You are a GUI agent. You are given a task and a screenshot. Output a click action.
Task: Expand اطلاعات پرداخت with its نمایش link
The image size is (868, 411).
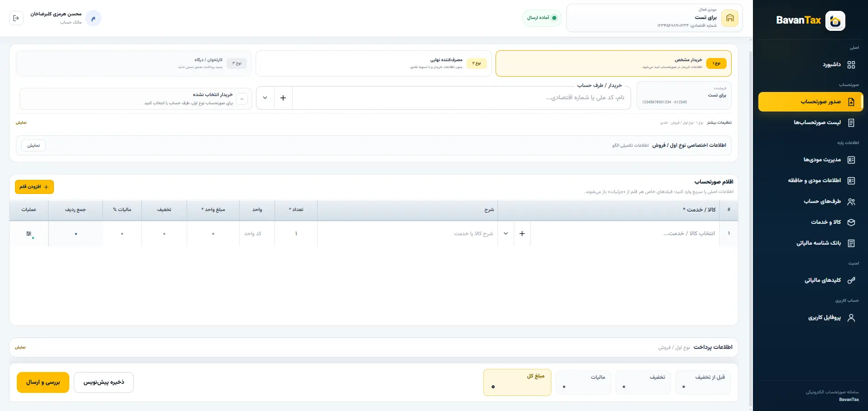tap(20, 347)
